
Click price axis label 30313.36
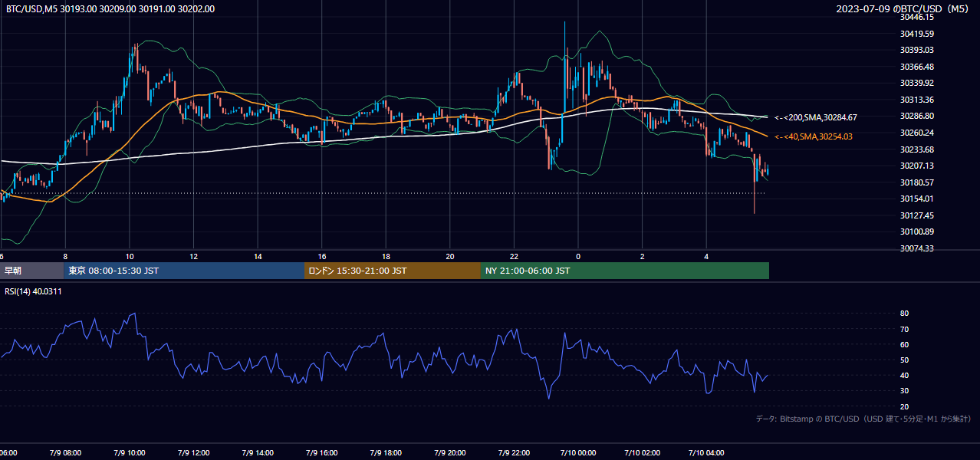point(916,100)
